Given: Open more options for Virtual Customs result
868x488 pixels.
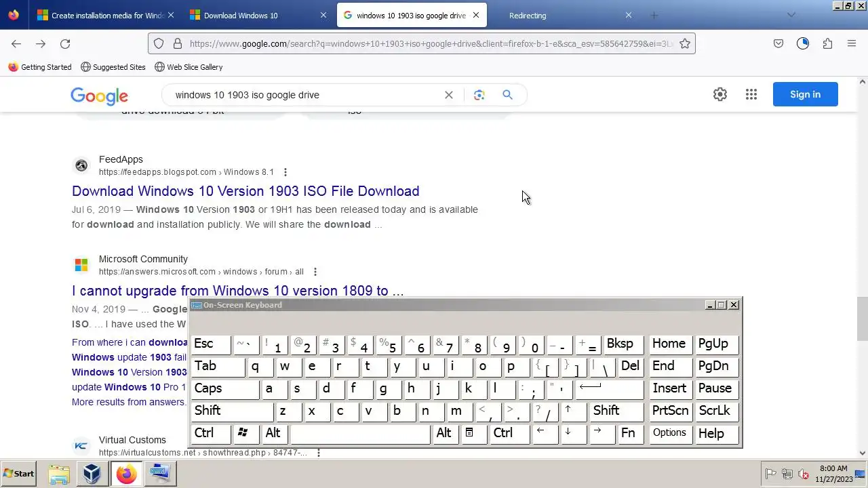Looking at the screenshot, I should tap(318, 453).
